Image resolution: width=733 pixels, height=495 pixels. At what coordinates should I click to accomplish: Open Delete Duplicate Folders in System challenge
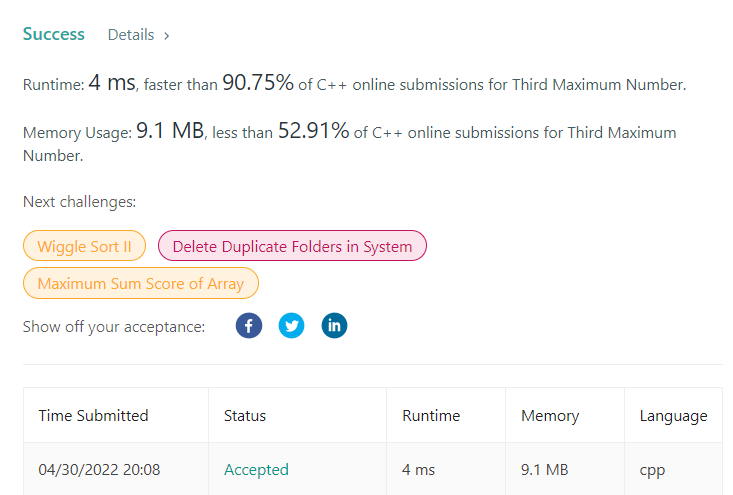292,246
